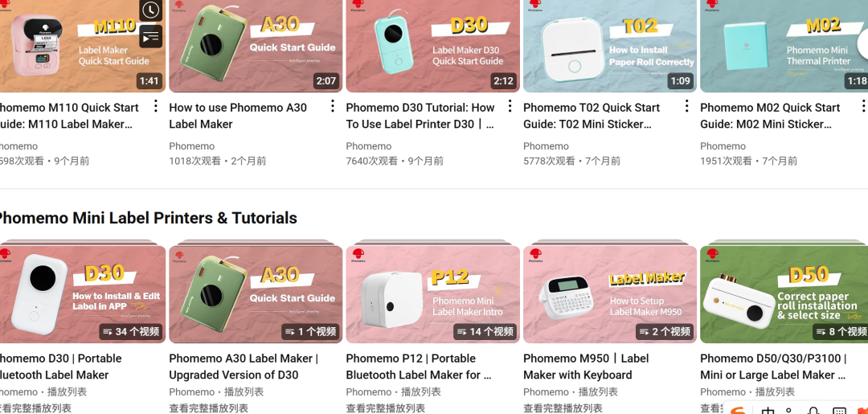The width and height of the screenshot is (868, 414).
Task: Open the T02 paper roll video thumbnail
Action: coord(610,46)
